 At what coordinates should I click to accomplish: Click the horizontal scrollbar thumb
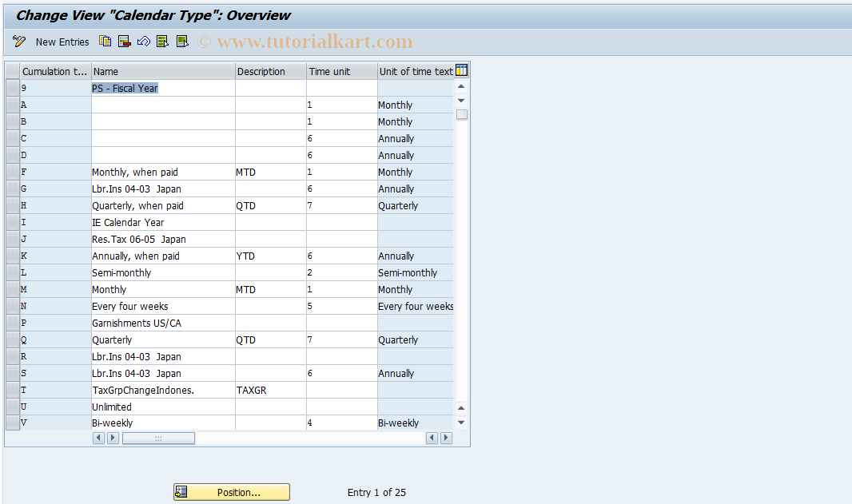[x=158, y=438]
